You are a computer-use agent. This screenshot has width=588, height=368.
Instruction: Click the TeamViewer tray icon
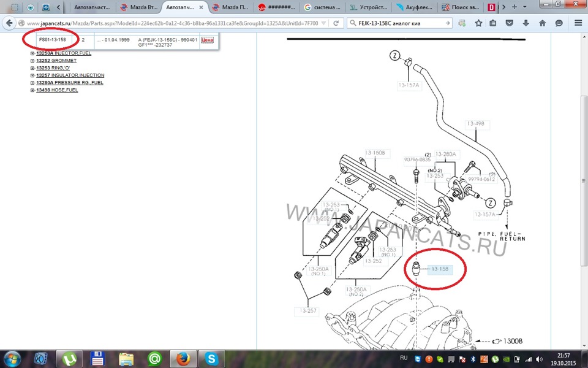tap(418, 359)
